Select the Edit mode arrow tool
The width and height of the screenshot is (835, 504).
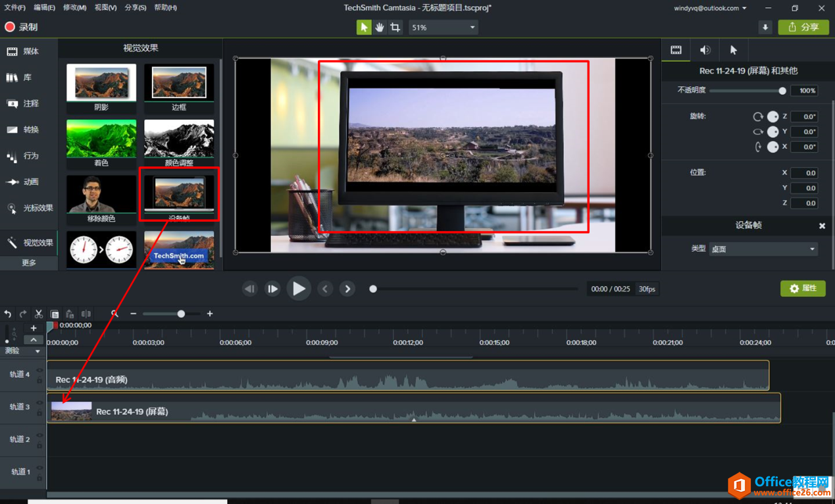point(364,27)
